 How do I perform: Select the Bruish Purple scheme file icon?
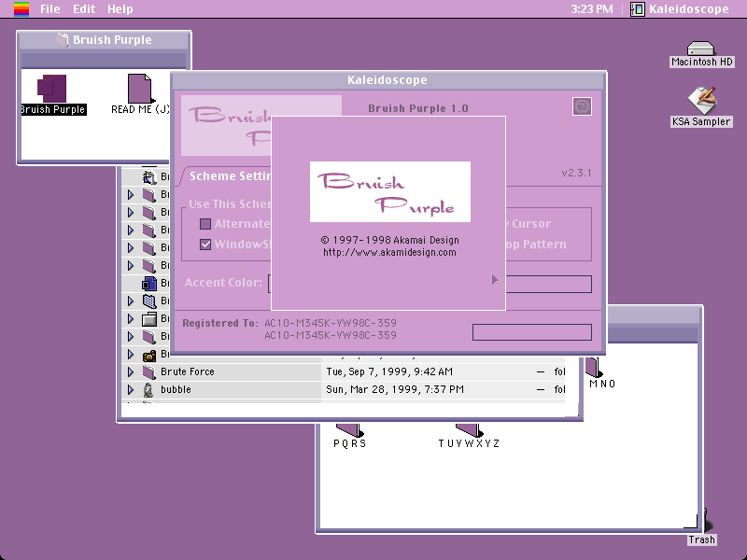[51, 88]
